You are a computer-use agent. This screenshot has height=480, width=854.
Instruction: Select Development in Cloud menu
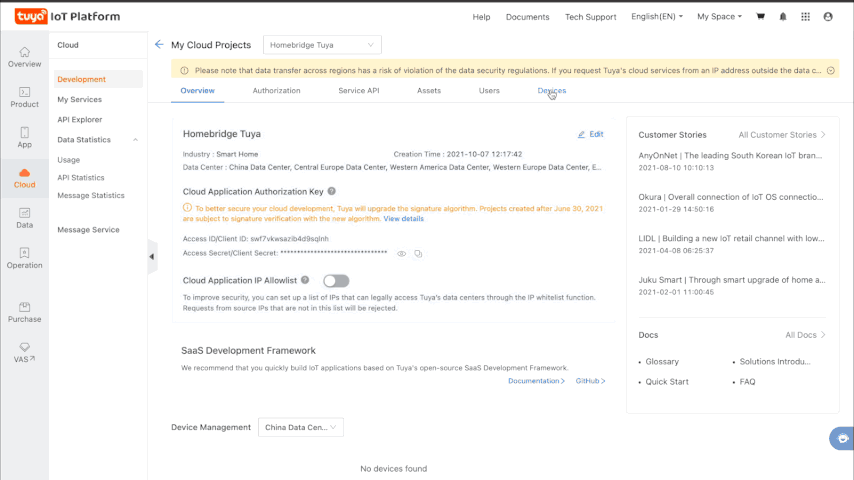point(98,79)
